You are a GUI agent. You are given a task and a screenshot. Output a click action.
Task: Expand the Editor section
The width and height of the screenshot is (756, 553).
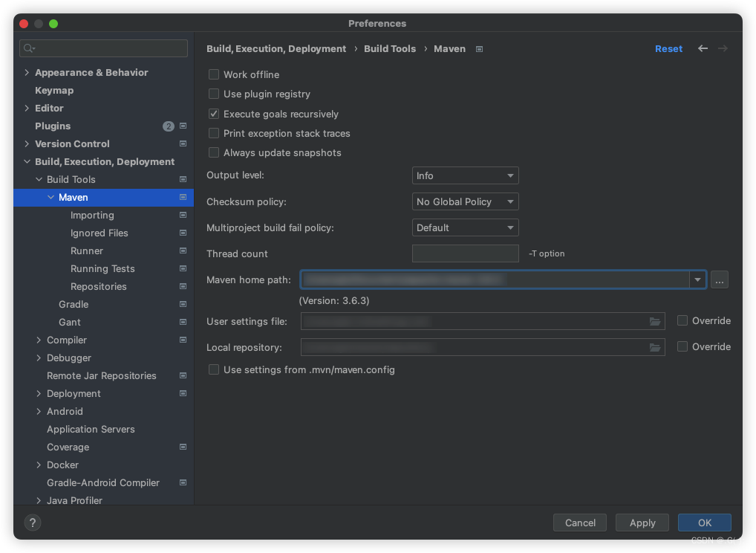click(x=27, y=108)
